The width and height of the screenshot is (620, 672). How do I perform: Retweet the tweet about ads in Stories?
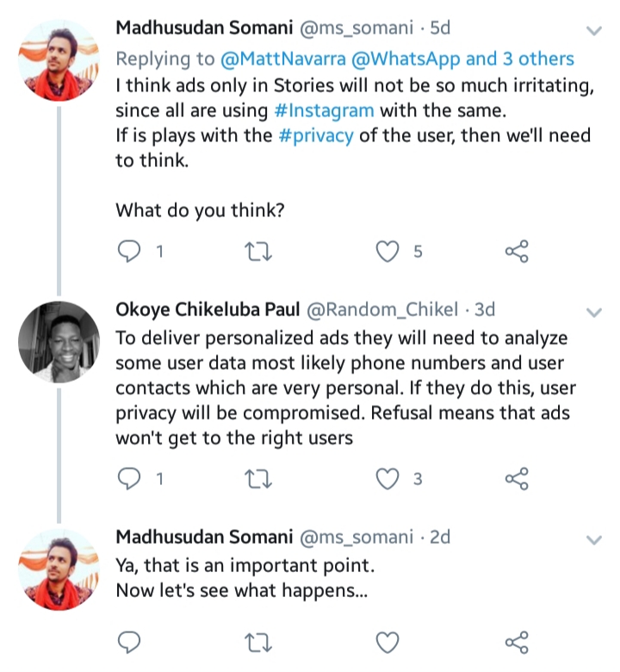pyautogui.click(x=258, y=252)
